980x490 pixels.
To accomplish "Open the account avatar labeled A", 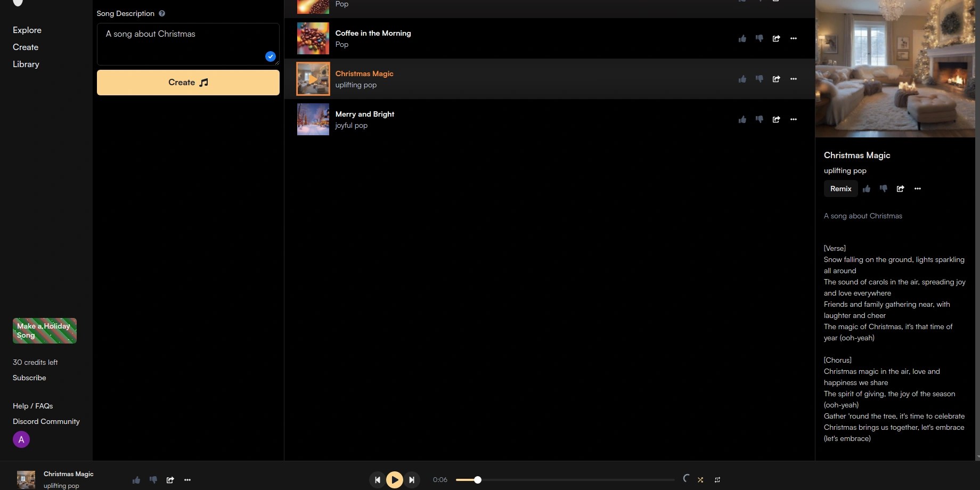I will [21, 439].
